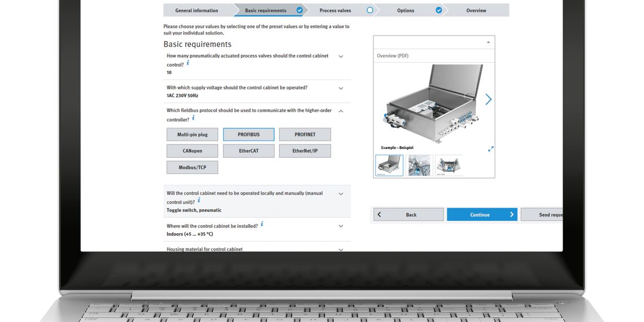
Task: Collapse the fieldbus protocol section
Action: (341, 111)
